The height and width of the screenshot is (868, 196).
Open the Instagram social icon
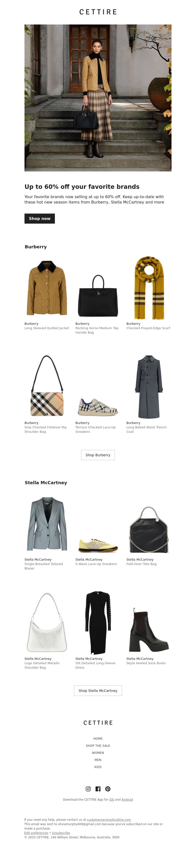tap(88, 789)
